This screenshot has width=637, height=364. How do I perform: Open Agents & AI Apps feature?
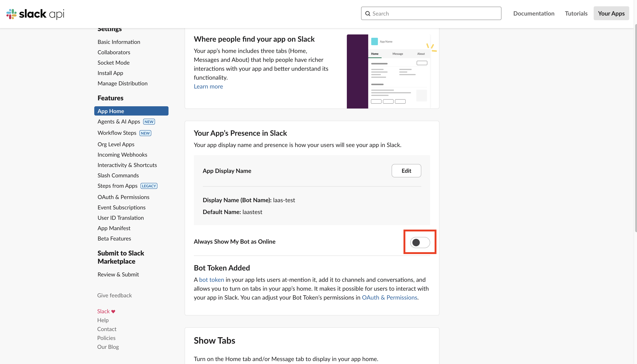pyautogui.click(x=119, y=122)
